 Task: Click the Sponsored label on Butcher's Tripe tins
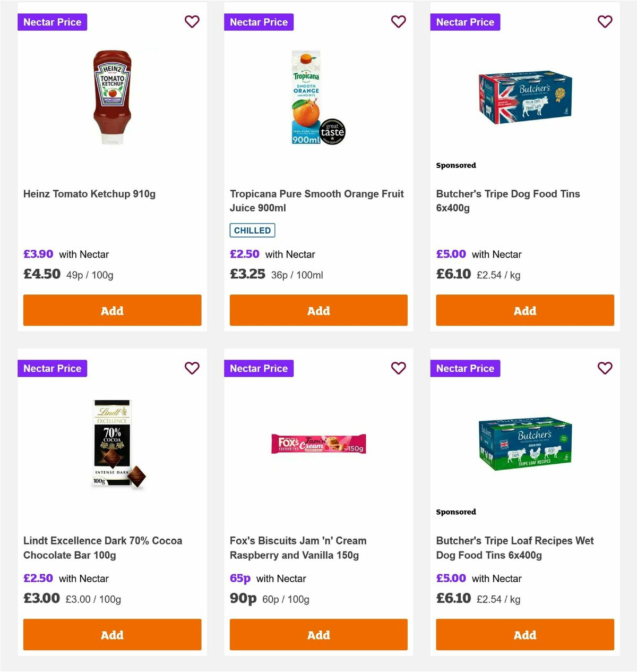(456, 165)
